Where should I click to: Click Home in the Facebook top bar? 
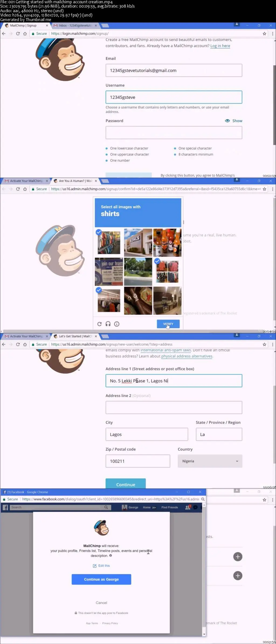[x=147, y=507]
